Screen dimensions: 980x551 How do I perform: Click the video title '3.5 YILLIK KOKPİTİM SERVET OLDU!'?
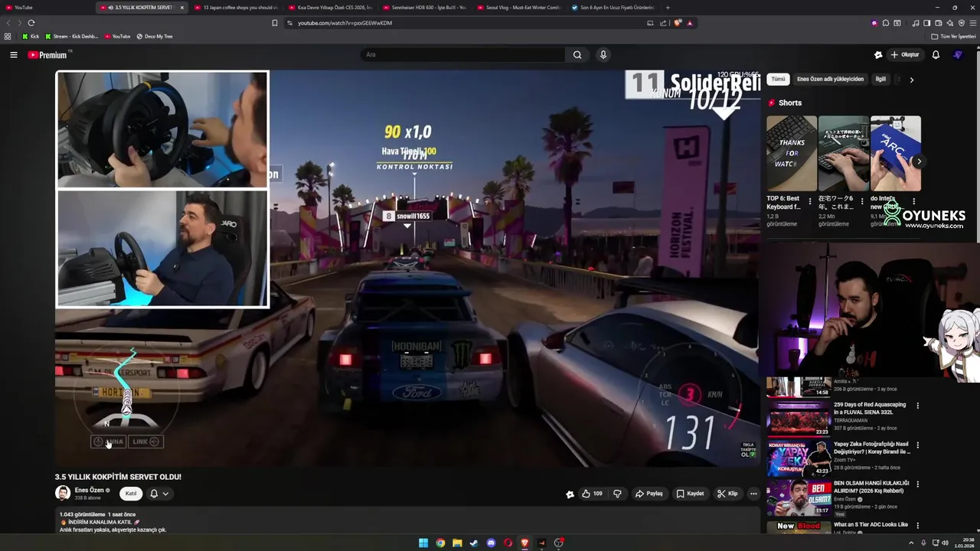[118, 477]
